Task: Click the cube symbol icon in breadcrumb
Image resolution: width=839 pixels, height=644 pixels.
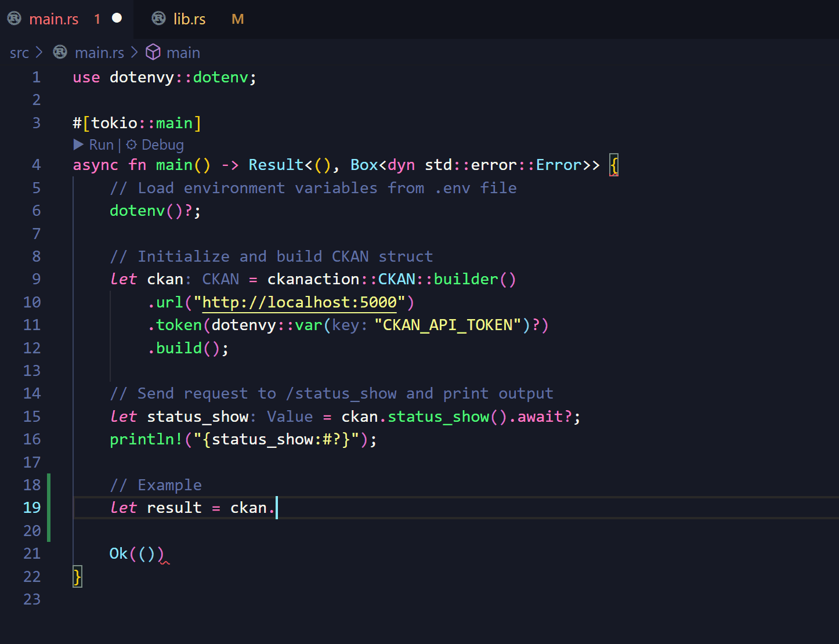Action: coord(153,52)
